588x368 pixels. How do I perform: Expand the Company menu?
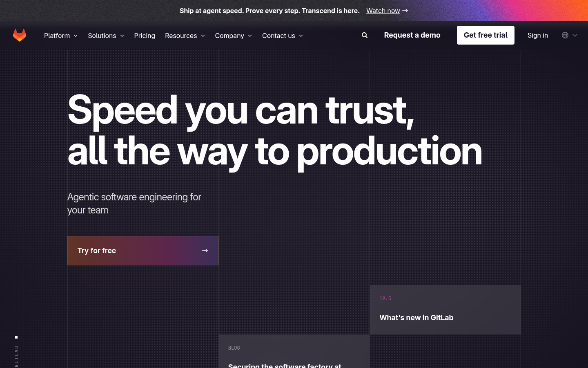click(234, 36)
